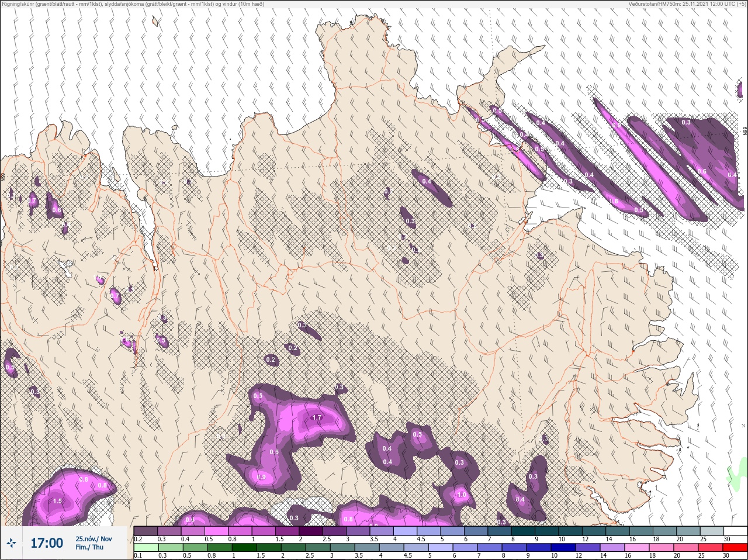
Task: Pick the lavender 5 mm rain legend swatch
Action: pos(441,548)
